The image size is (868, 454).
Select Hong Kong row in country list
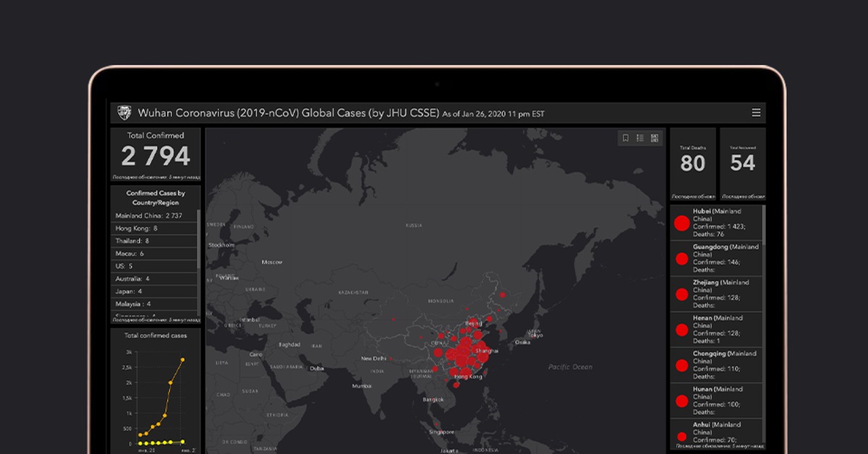coord(154,228)
